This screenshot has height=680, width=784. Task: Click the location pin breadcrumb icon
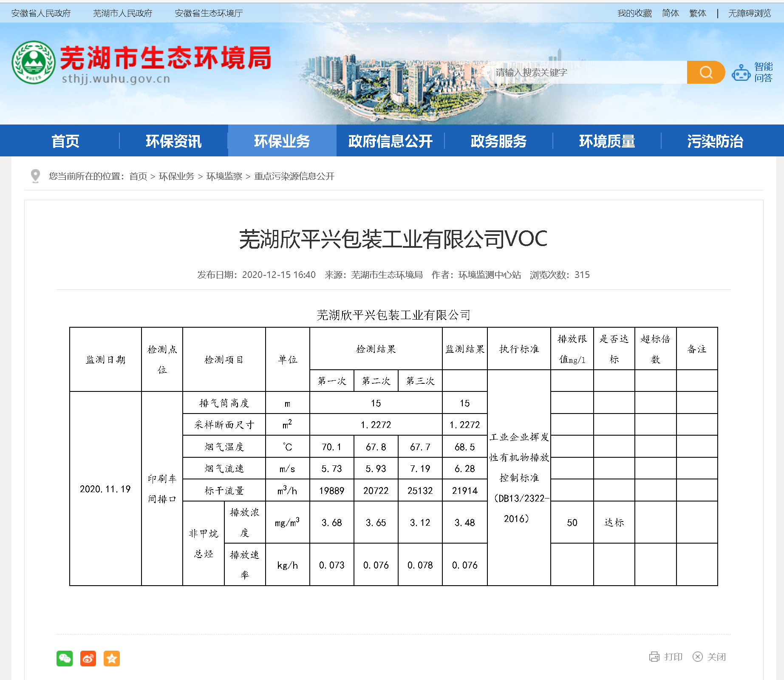[36, 176]
